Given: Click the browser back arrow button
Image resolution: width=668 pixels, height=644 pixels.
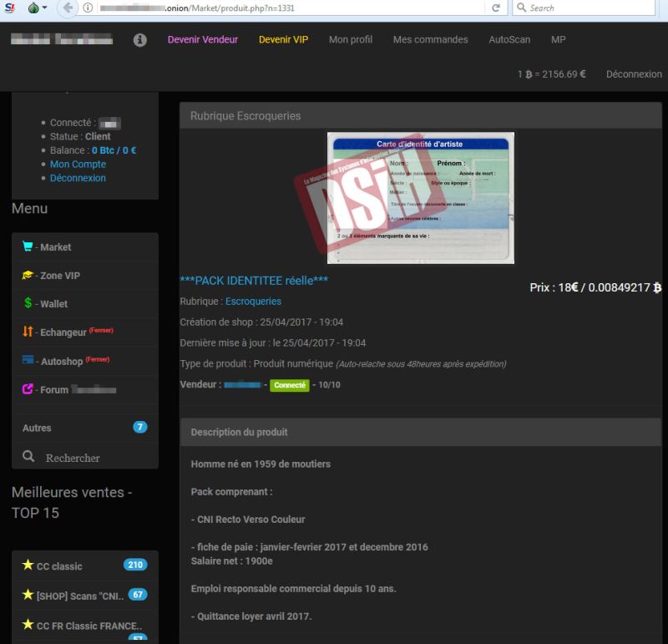Looking at the screenshot, I should (x=66, y=8).
